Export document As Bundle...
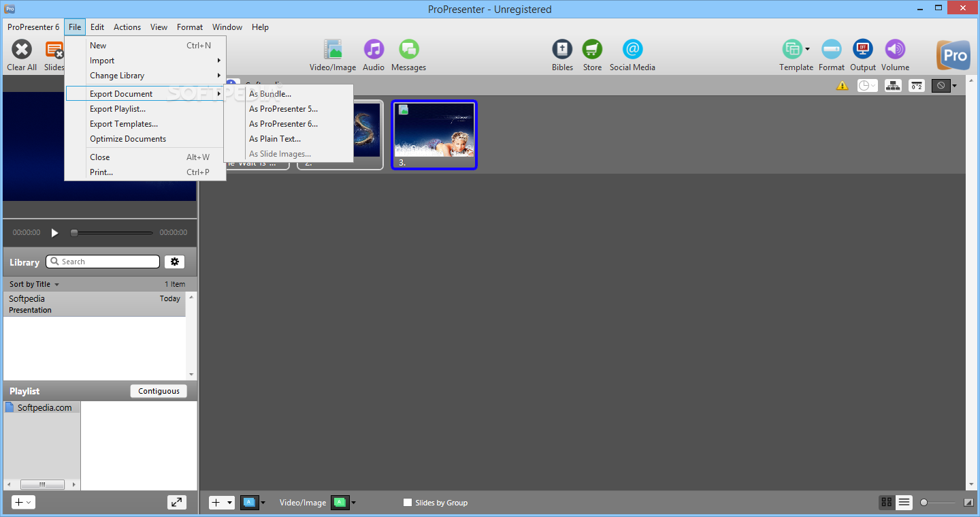980x517 pixels. coord(289,94)
